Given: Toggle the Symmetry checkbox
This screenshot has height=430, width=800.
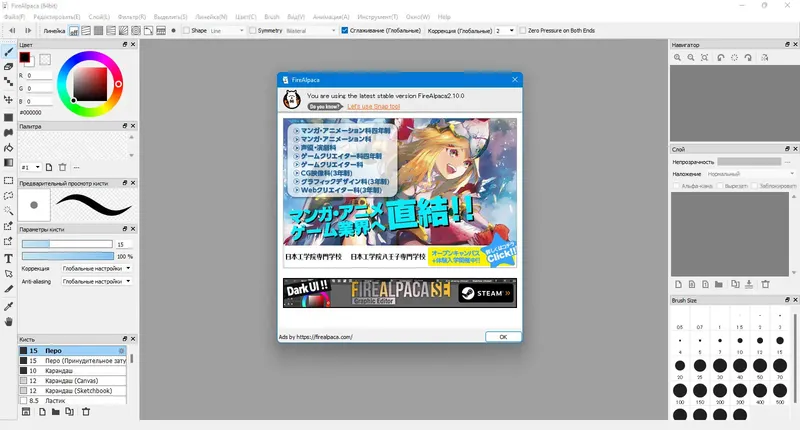Looking at the screenshot, I should tap(253, 31).
